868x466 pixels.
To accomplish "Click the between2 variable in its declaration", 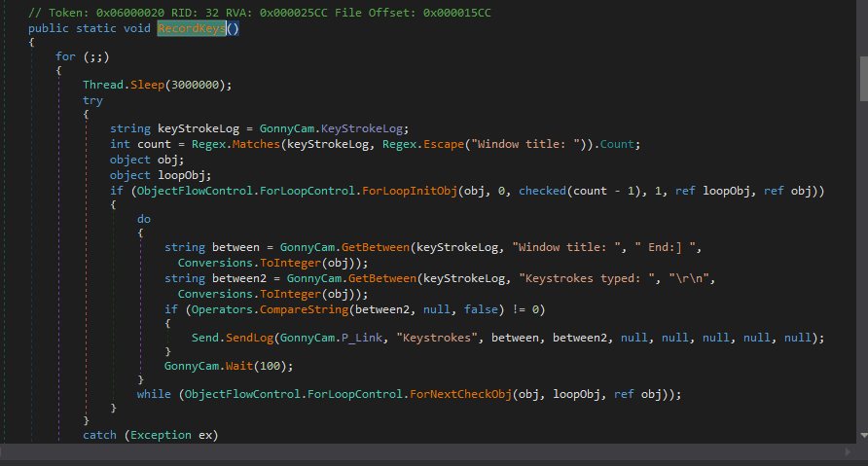I will [x=239, y=278].
